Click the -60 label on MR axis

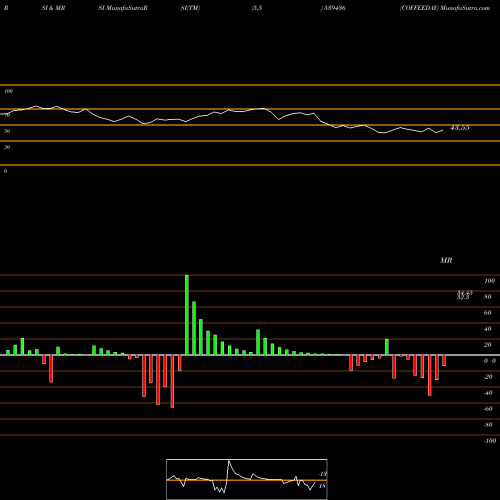[x=488, y=409]
